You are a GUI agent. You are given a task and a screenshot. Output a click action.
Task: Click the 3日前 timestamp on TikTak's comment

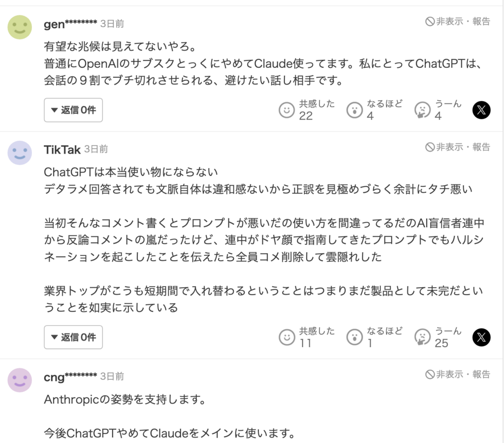pos(96,149)
